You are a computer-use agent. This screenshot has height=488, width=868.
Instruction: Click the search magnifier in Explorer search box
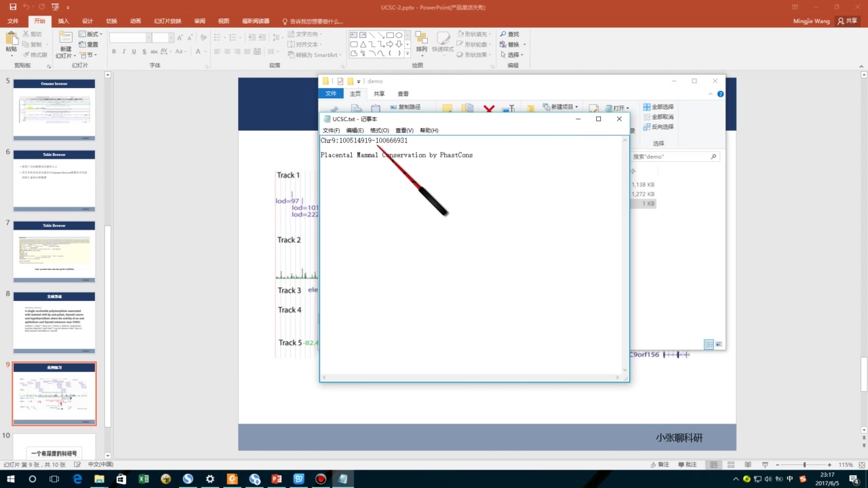(x=713, y=157)
